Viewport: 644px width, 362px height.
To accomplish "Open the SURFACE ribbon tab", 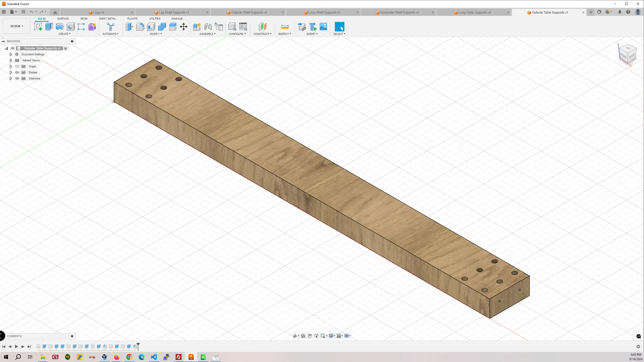I will (62, 19).
